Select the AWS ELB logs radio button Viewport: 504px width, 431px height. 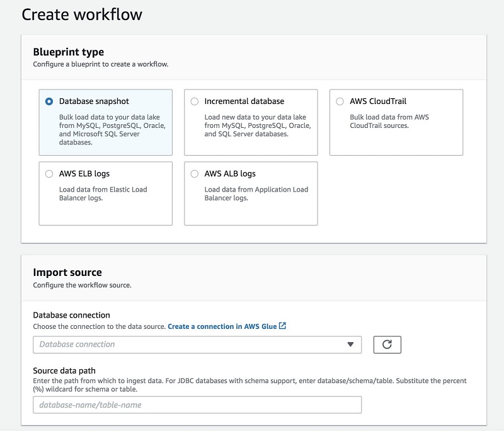[49, 174]
